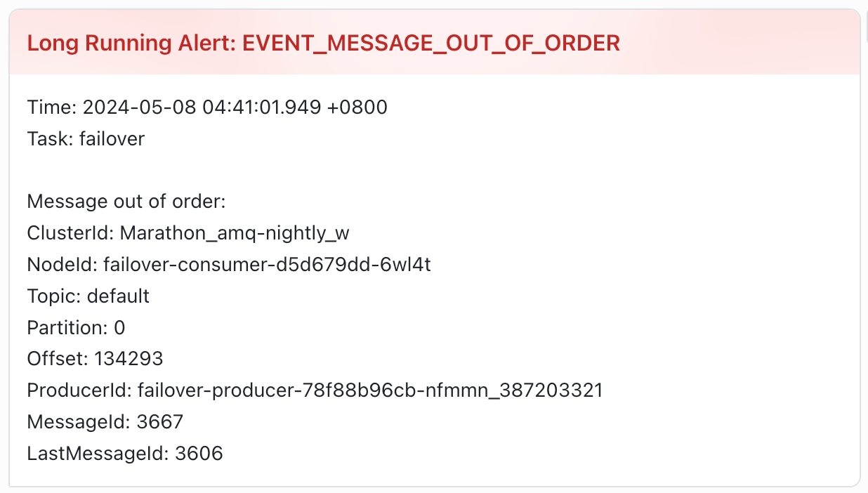Click the "Time:" field label
This screenshot has width=868, height=493.
click(x=52, y=107)
